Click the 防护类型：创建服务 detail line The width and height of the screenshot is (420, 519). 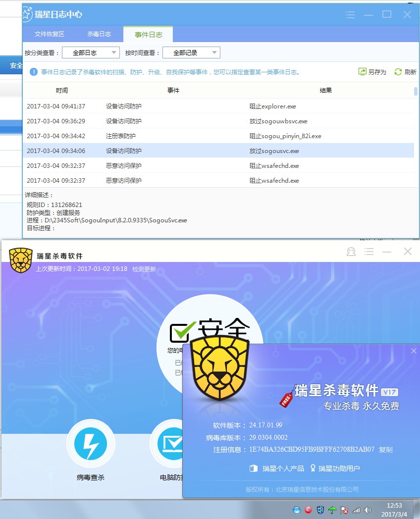(x=53, y=213)
